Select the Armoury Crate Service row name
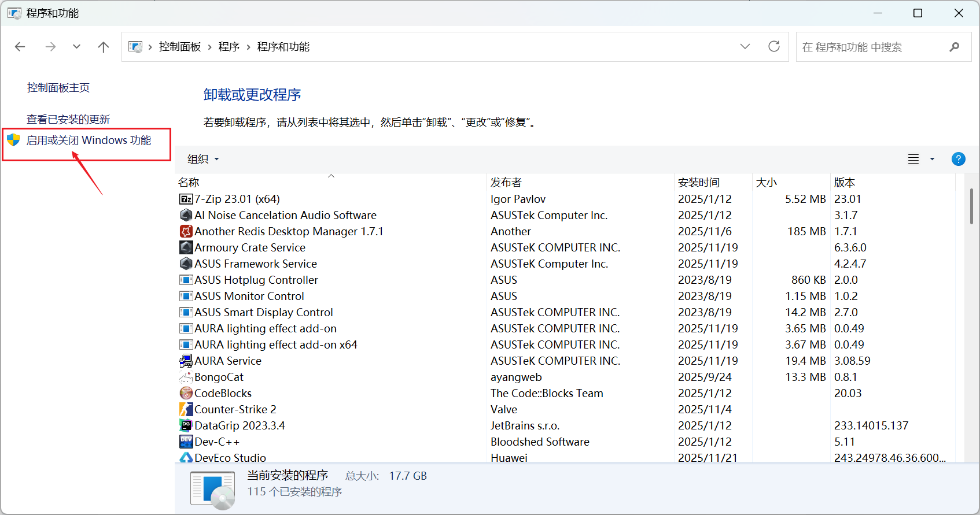The image size is (980, 515). (250, 247)
